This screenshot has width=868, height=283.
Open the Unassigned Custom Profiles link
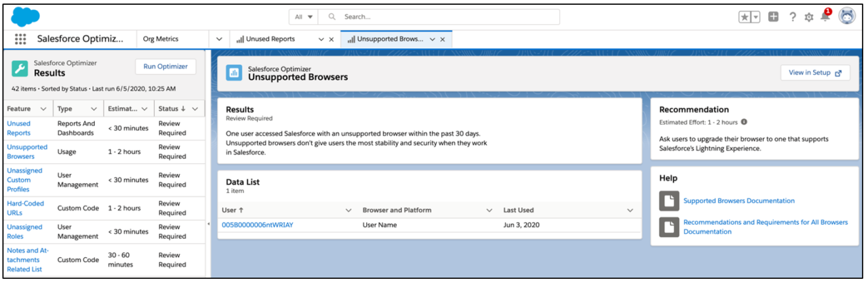24,180
